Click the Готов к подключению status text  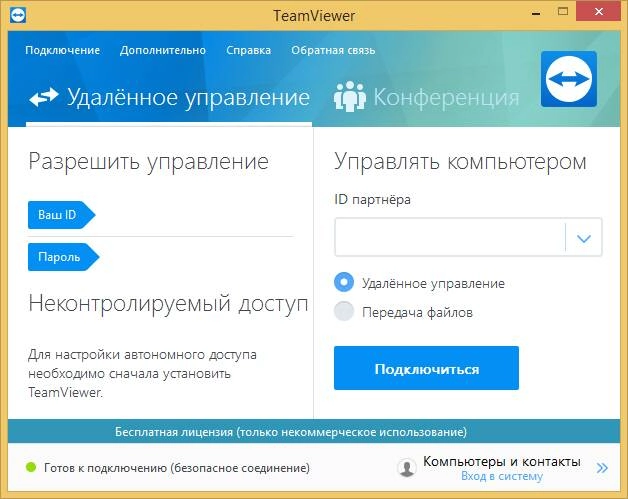point(177,468)
